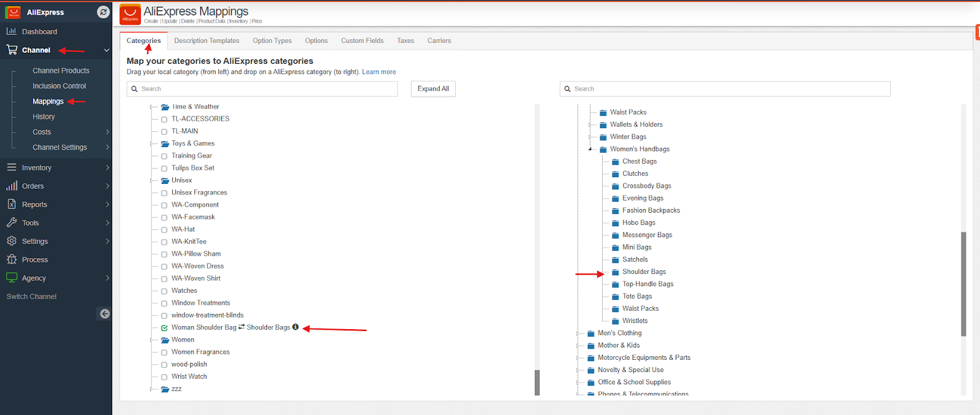The height and width of the screenshot is (415, 980).
Task: Expand the Toys & Games tree node
Action: click(151, 144)
